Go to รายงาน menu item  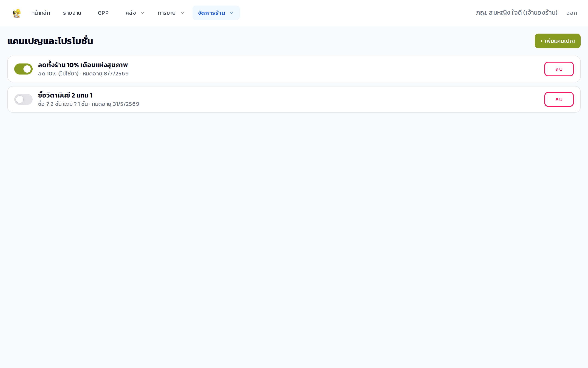pyautogui.click(x=72, y=13)
